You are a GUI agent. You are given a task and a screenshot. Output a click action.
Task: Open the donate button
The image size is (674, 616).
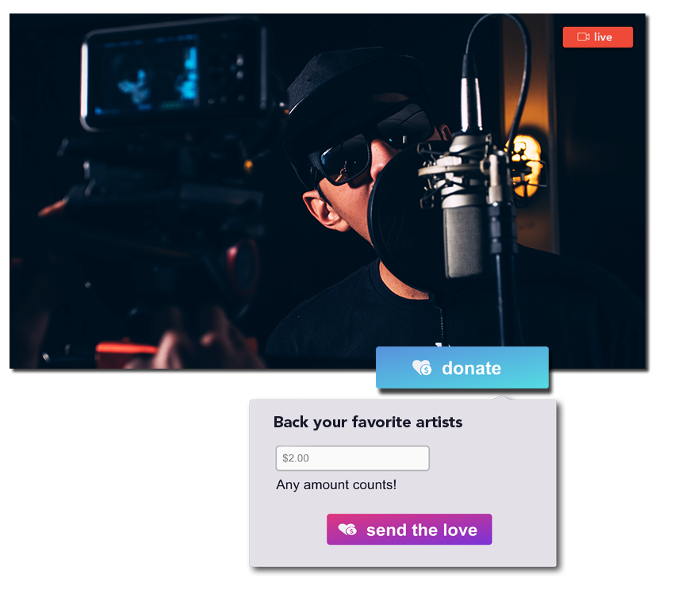[x=462, y=368]
